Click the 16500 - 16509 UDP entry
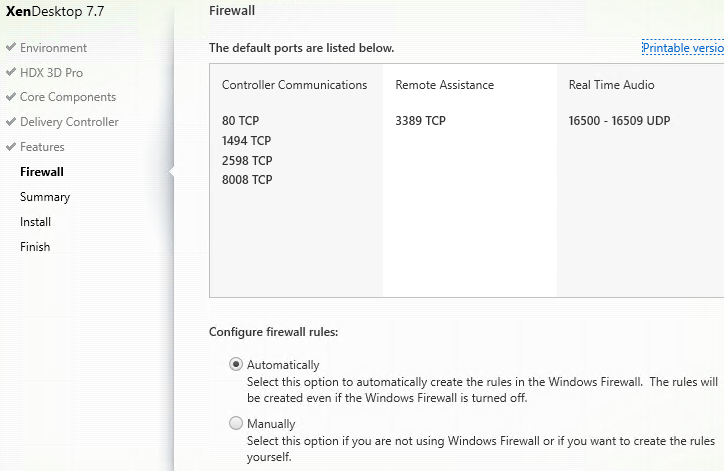 [x=619, y=121]
